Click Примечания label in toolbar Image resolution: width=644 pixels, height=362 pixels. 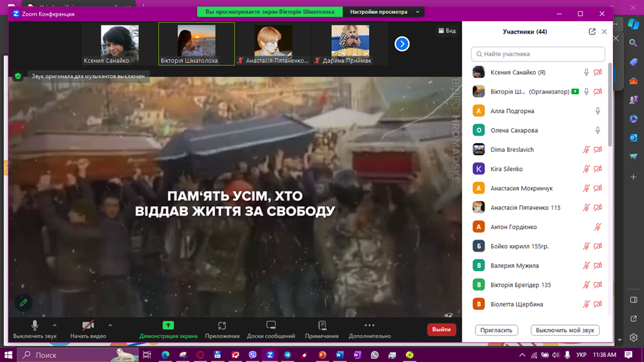pos(321,336)
